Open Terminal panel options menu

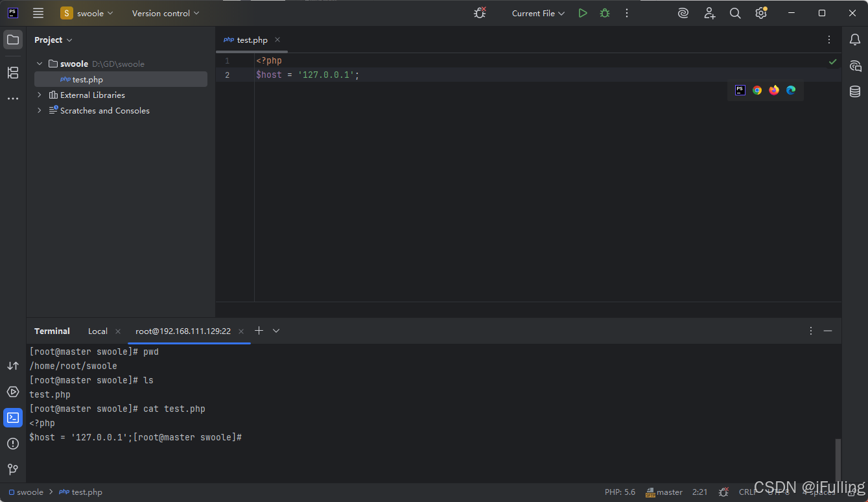[x=811, y=331]
